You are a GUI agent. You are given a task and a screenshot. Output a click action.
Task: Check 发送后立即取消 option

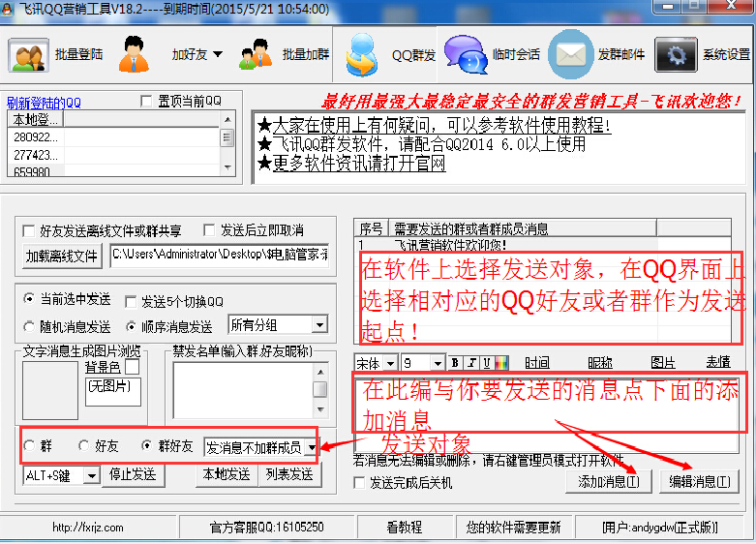[x=209, y=230]
